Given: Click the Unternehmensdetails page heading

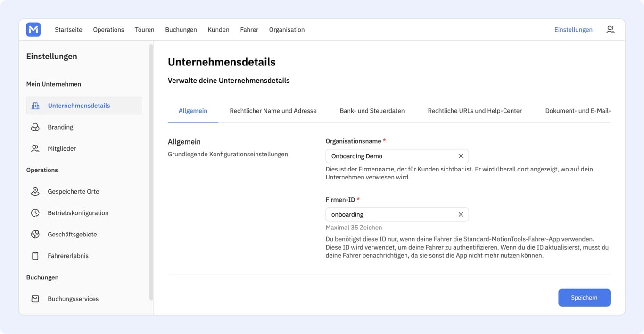Looking at the screenshot, I should [x=222, y=62].
